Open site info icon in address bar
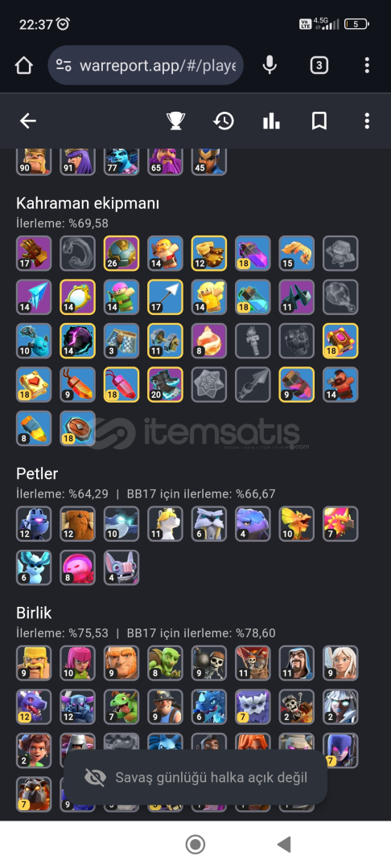Screen dimensions: 391x868 coord(64,65)
